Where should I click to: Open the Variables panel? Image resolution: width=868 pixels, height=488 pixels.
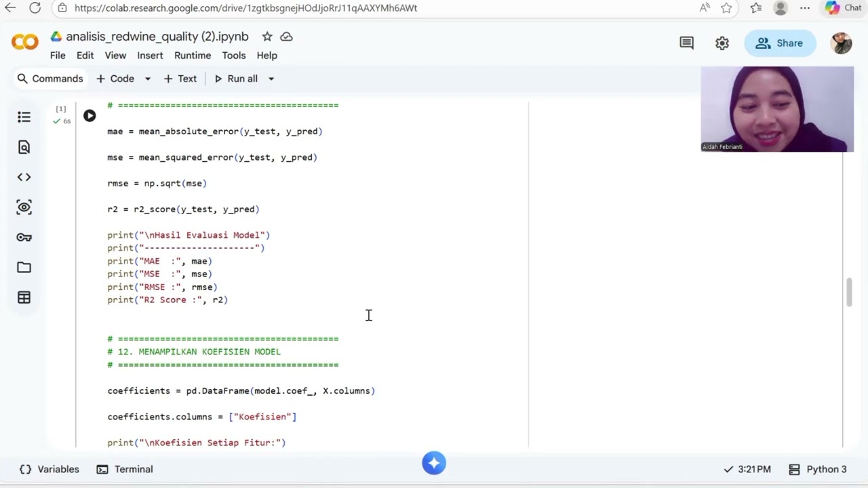pos(50,469)
